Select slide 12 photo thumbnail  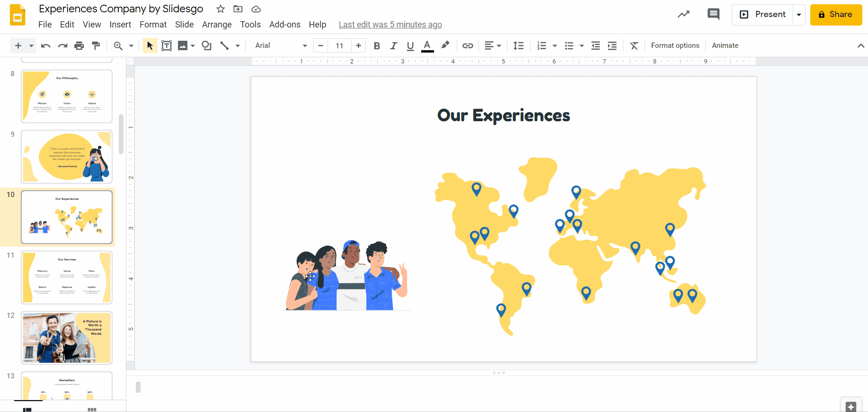pos(67,338)
